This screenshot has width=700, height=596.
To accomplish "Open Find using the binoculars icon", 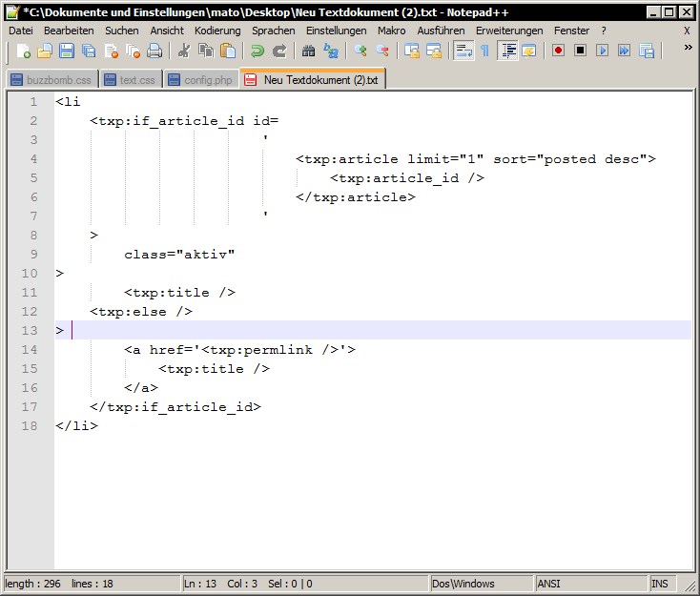I will [308, 51].
